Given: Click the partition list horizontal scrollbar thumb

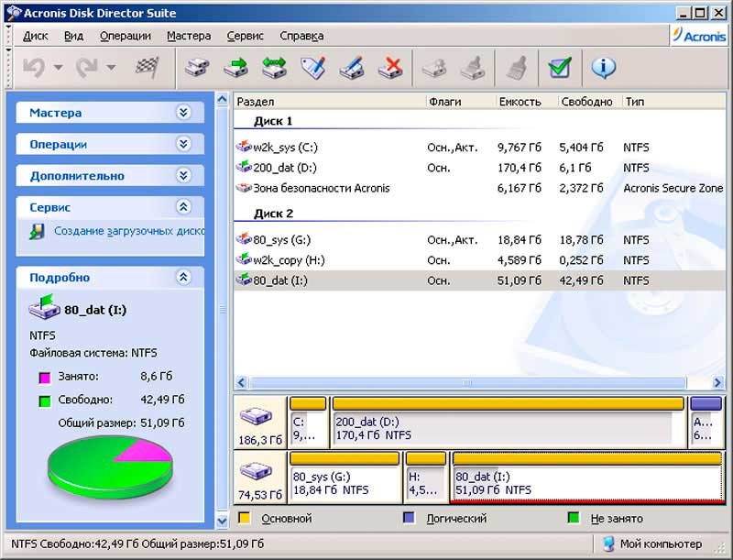Looking at the screenshot, I should (x=467, y=383).
